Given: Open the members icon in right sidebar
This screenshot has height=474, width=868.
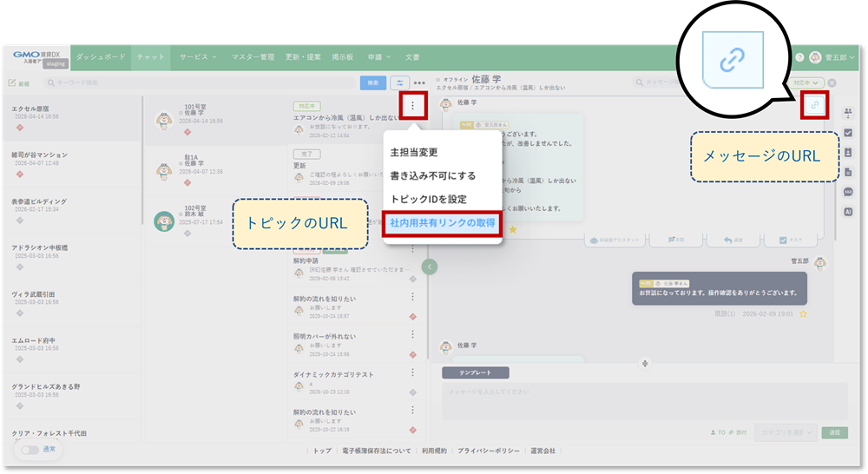Looking at the screenshot, I should [x=847, y=113].
